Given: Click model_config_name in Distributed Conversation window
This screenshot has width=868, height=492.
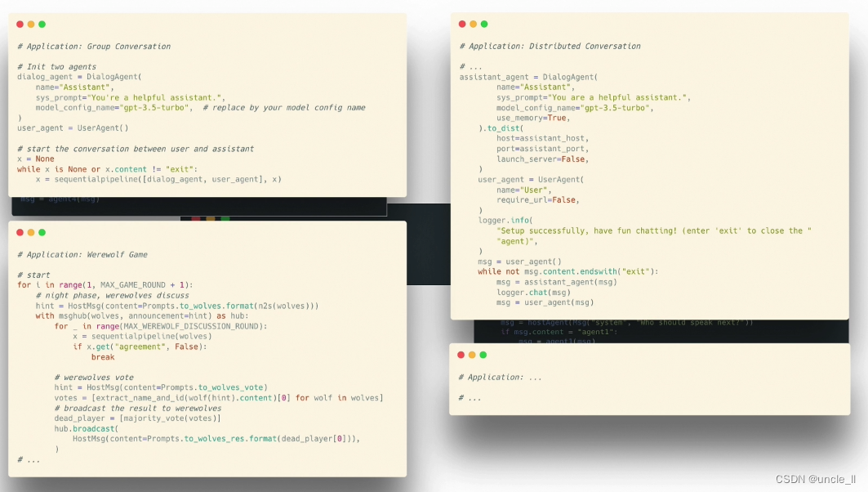Looking at the screenshot, I should (575, 108).
